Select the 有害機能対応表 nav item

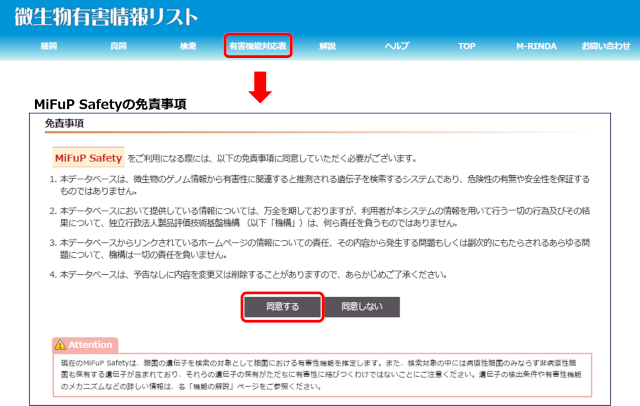tap(258, 46)
